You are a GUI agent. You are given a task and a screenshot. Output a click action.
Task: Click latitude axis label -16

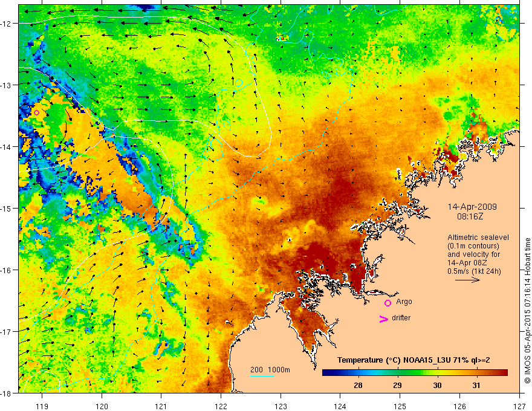tap(7, 270)
